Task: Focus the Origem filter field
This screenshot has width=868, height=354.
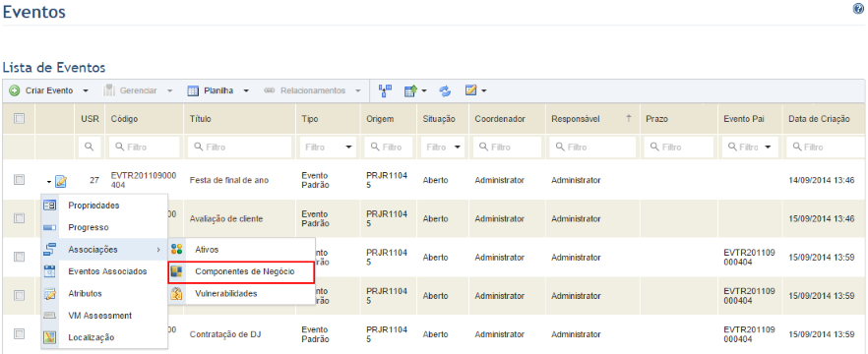Action: tap(388, 147)
